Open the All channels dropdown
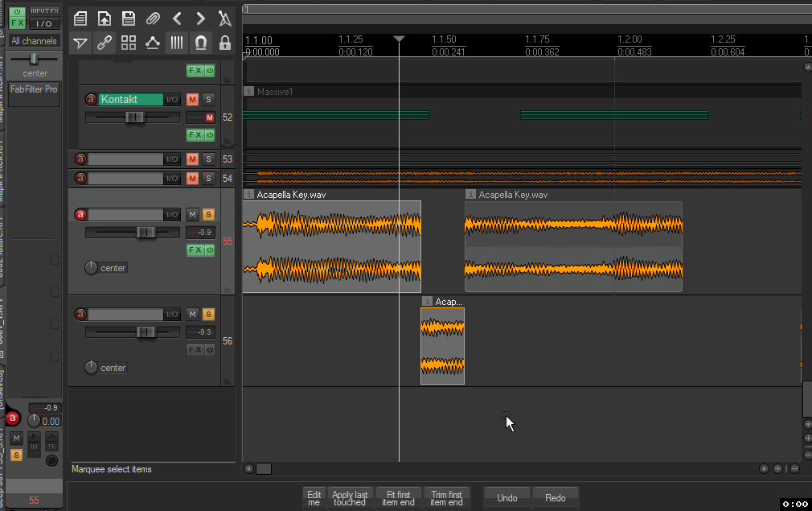Viewport: 812px width, 511px height. tap(34, 41)
